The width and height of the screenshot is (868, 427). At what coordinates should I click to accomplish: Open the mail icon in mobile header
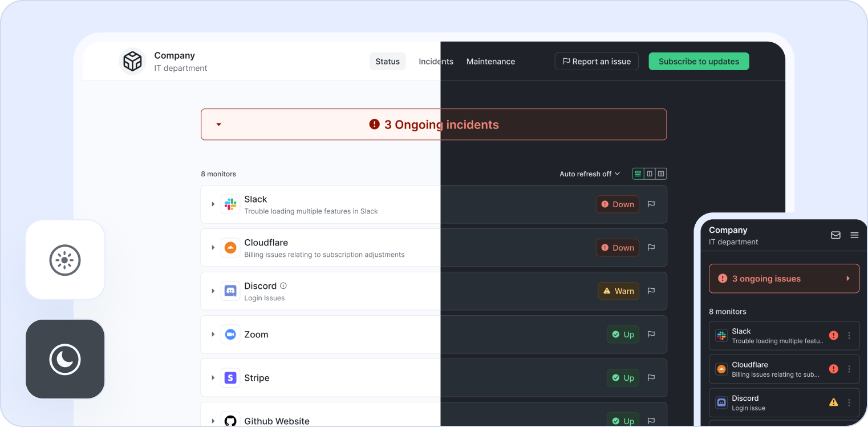[835, 235]
